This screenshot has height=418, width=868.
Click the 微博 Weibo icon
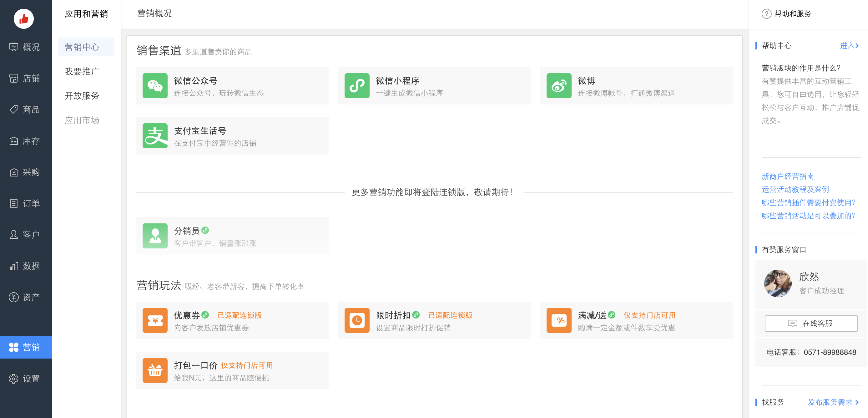coord(559,86)
